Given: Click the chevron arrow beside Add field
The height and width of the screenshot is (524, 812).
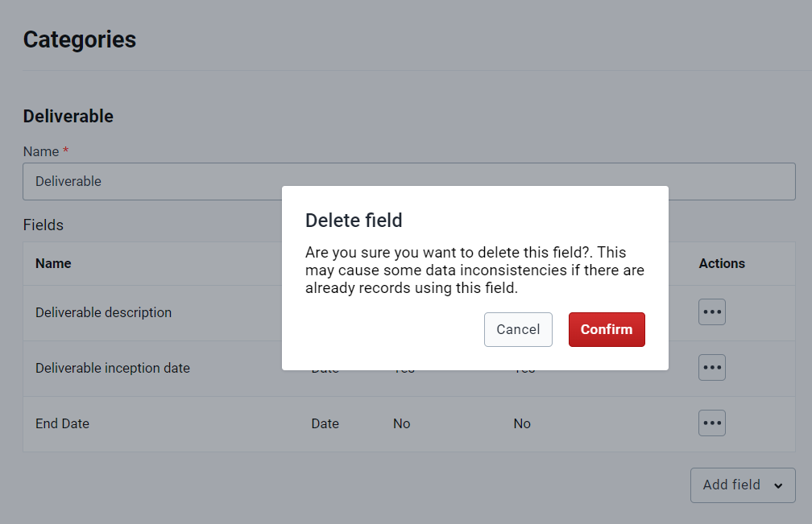Looking at the screenshot, I should pyautogui.click(x=778, y=485).
